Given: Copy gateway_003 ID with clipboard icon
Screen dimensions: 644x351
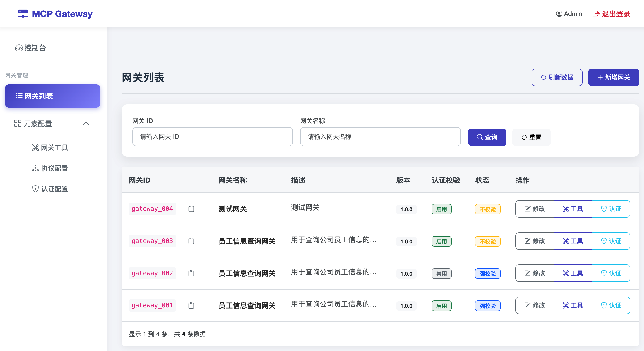Looking at the screenshot, I should point(191,241).
